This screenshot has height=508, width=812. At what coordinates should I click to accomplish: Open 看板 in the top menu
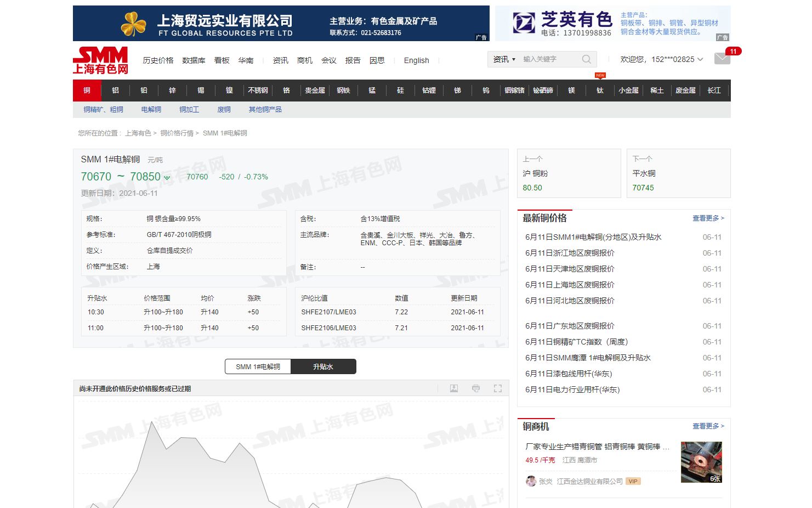[x=222, y=60]
